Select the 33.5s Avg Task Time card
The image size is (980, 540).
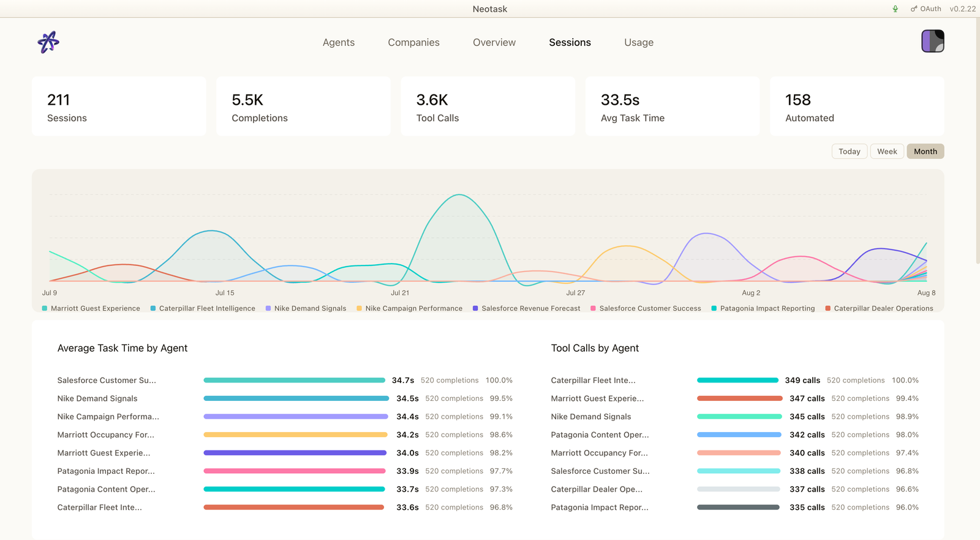(x=673, y=106)
